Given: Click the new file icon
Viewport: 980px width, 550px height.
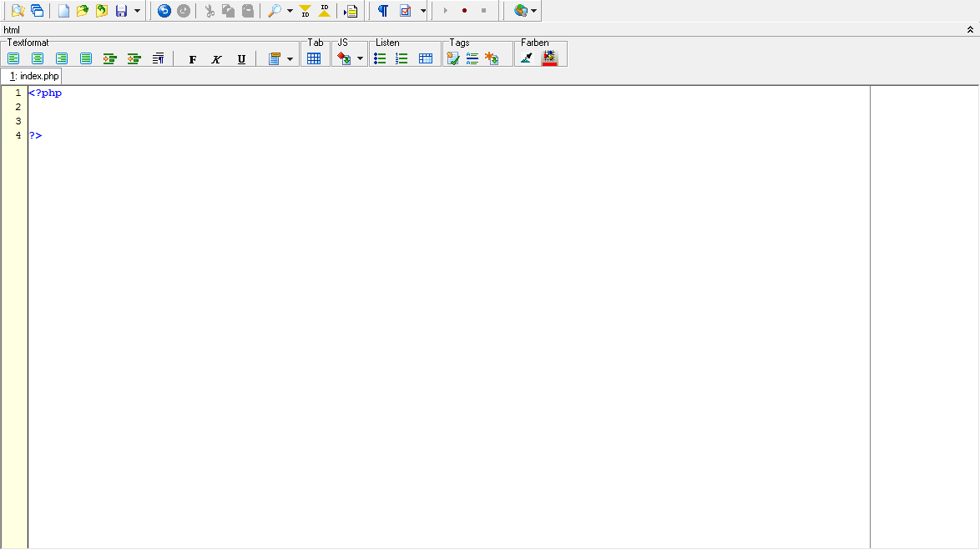Looking at the screenshot, I should (x=63, y=11).
